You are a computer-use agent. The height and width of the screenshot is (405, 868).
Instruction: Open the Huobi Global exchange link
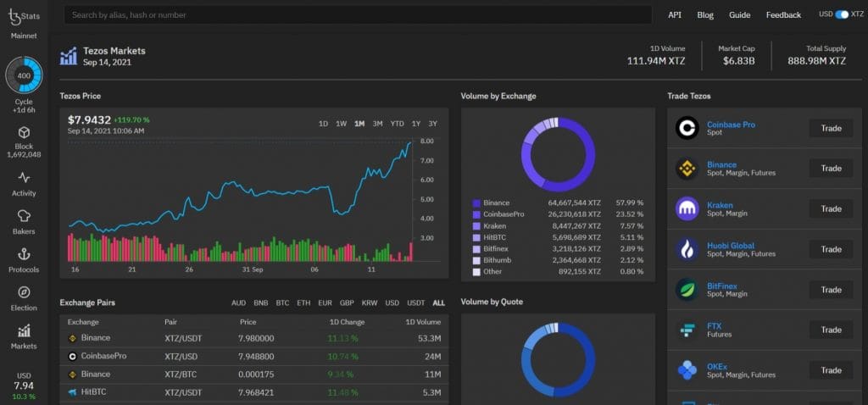731,246
